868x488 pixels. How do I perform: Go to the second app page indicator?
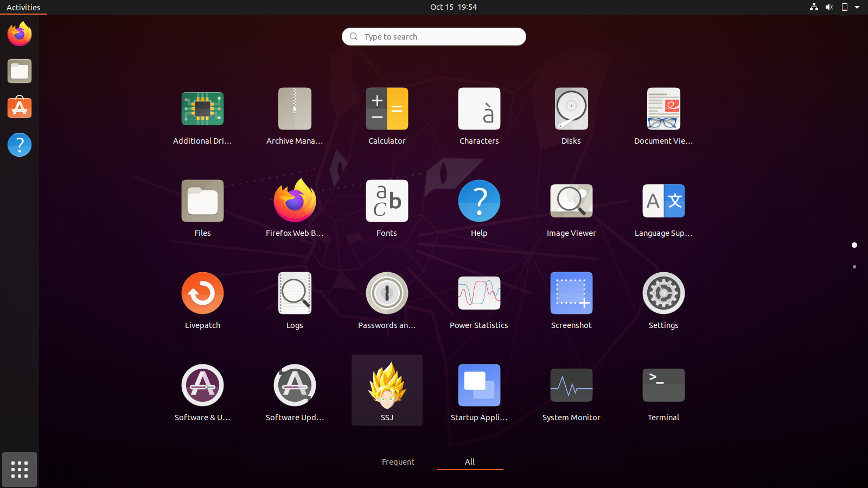854,267
